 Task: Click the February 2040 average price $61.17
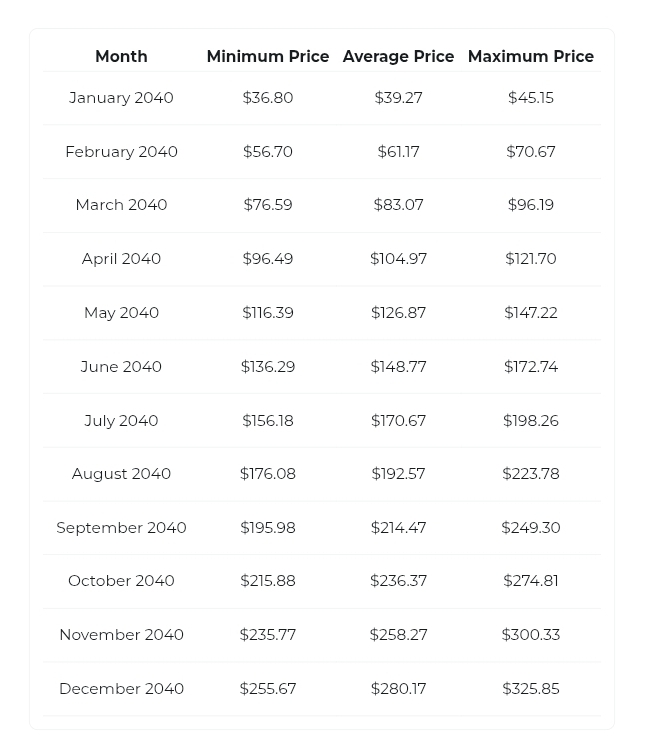point(398,151)
